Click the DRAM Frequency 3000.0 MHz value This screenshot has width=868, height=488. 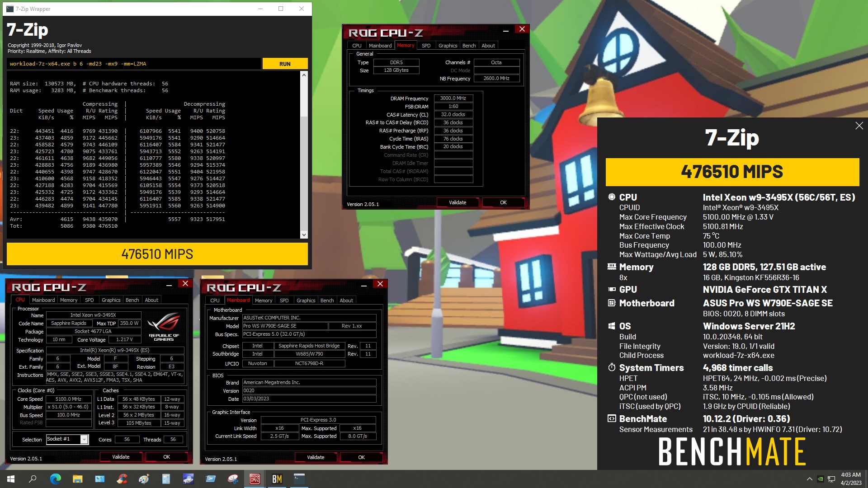pyautogui.click(x=453, y=98)
